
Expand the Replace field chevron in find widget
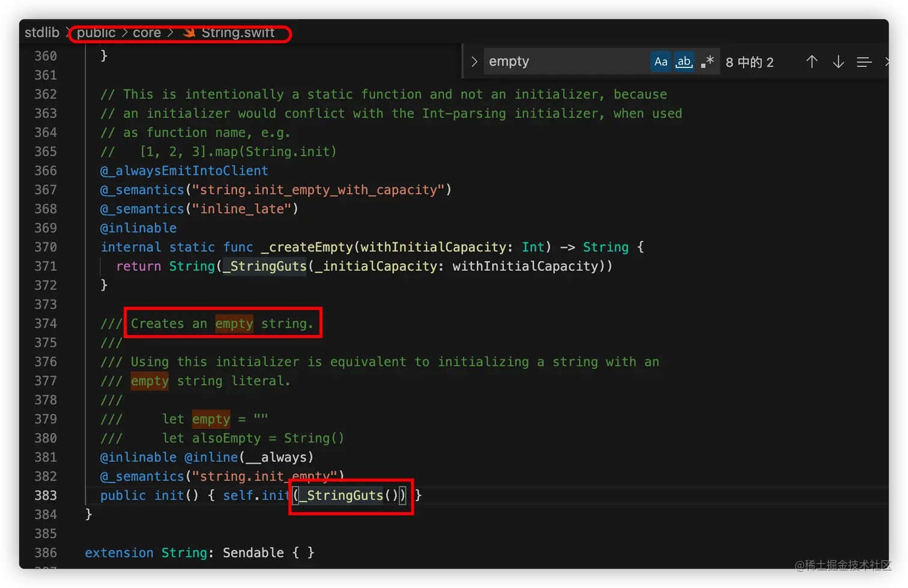(x=474, y=61)
